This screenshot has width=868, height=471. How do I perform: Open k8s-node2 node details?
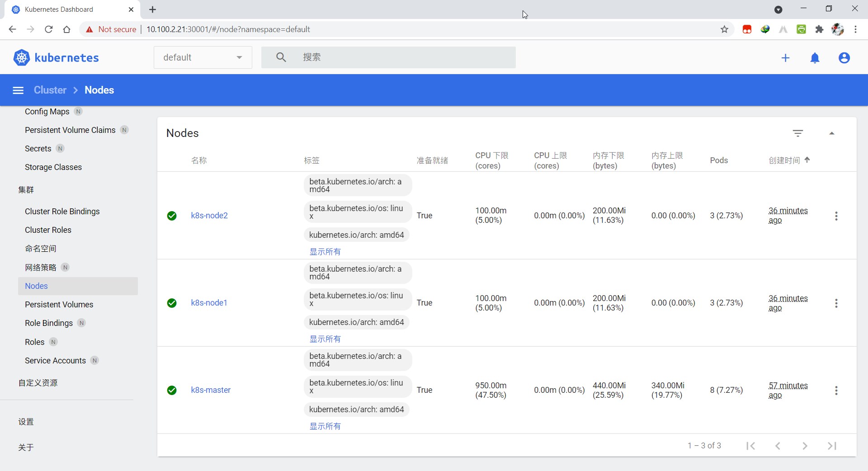pos(209,216)
